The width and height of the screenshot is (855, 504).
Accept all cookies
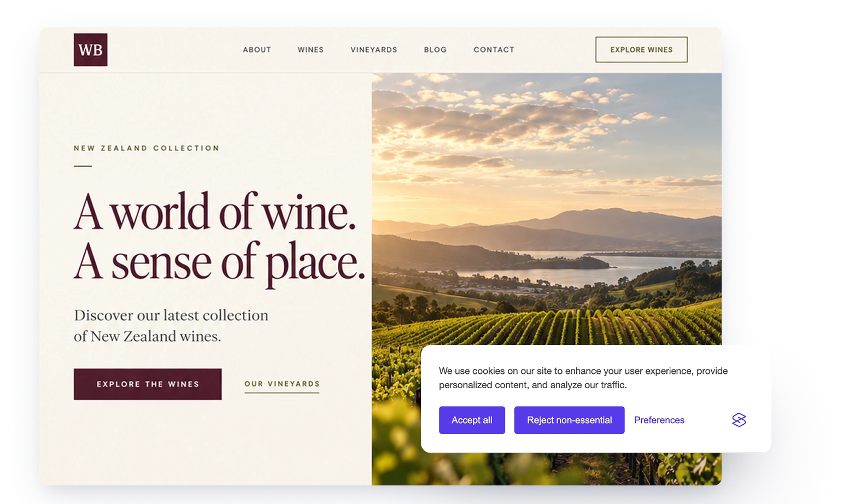(x=472, y=420)
